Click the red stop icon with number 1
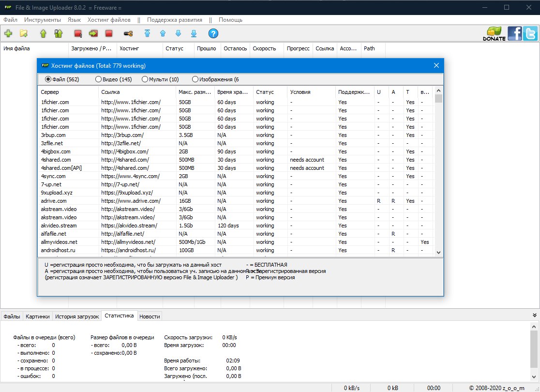 pos(78,33)
